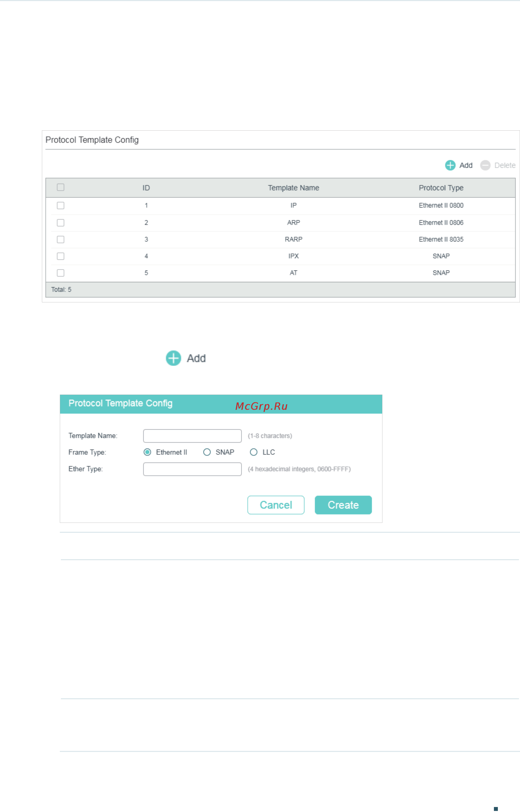
Task: Click the Create button
Action: [x=343, y=505]
